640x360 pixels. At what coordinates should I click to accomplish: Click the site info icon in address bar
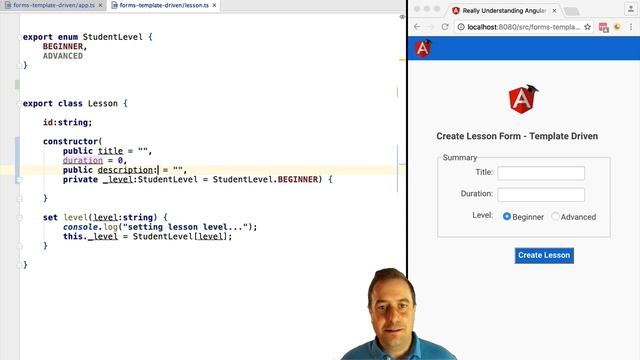[461, 27]
